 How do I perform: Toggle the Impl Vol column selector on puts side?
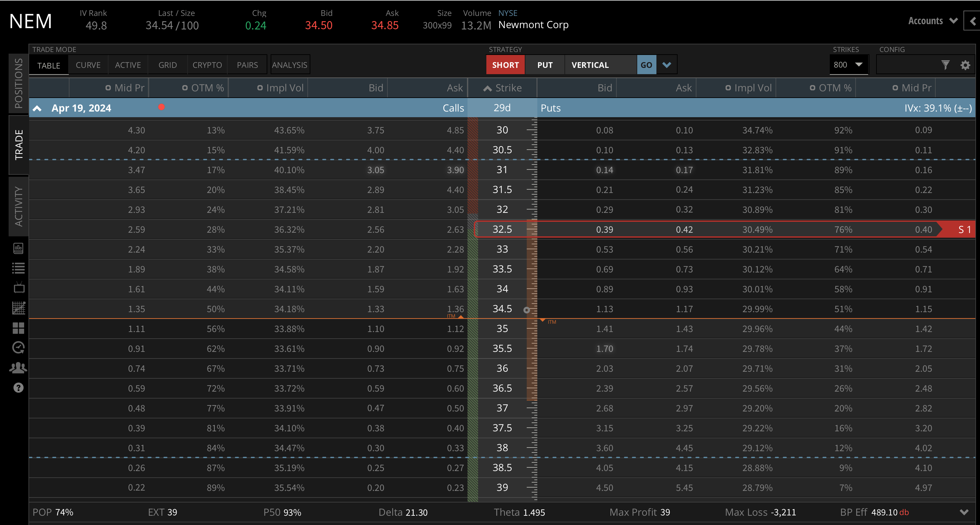(728, 88)
